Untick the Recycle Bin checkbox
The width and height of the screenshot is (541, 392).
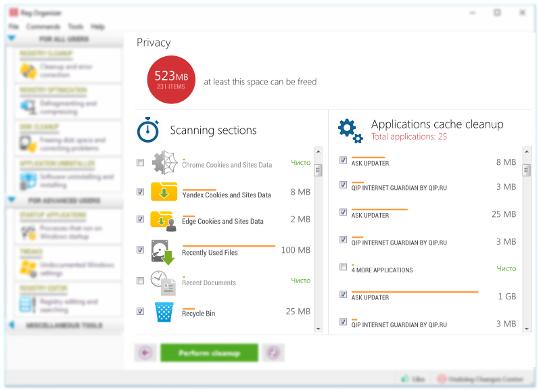pos(141,312)
